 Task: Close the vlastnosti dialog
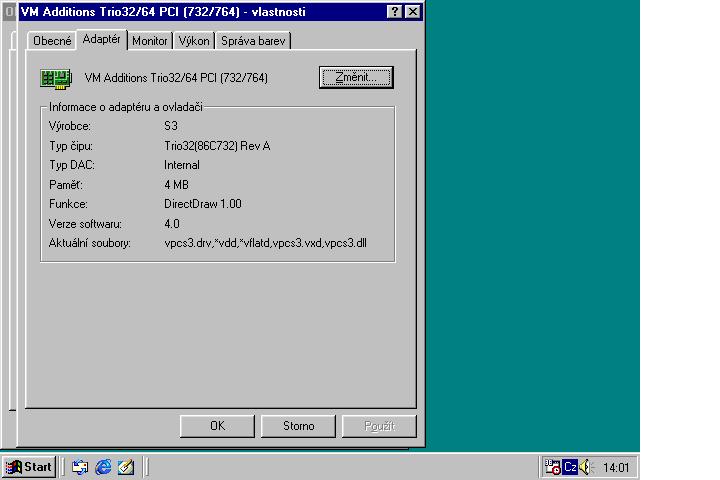(413, 11)
